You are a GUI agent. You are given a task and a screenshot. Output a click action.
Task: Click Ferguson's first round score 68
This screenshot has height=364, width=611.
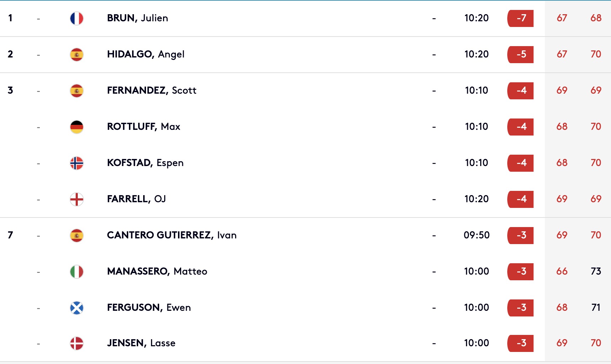click(562, 308)
